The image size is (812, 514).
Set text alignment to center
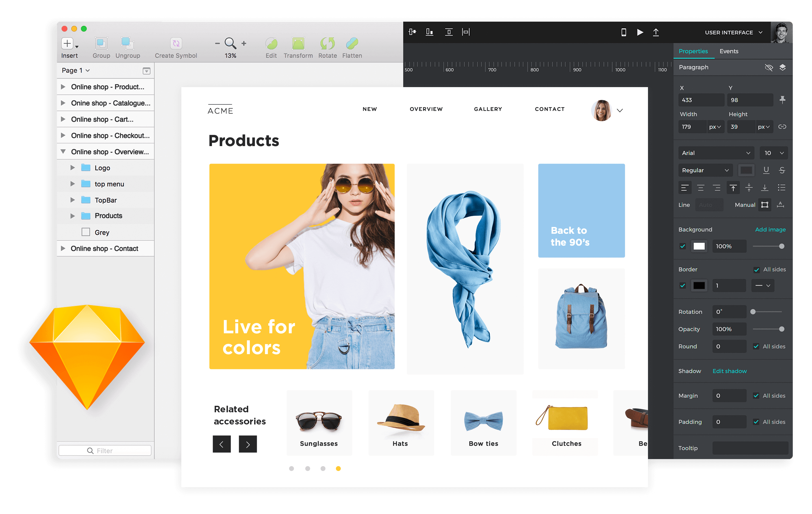point(701,188)
